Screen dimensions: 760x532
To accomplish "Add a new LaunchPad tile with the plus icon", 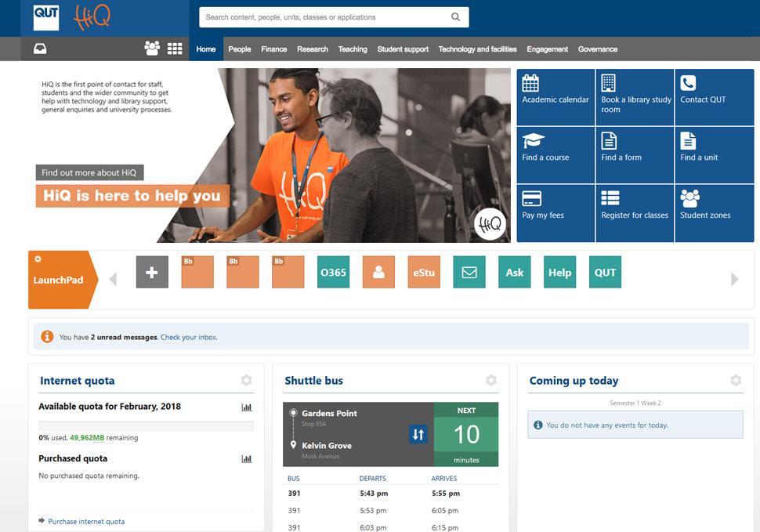I will [x=152, y=272].
